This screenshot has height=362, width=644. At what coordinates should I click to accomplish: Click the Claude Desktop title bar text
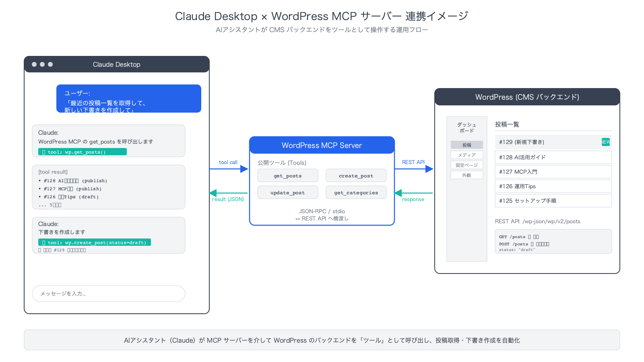(x=117, y=64)
